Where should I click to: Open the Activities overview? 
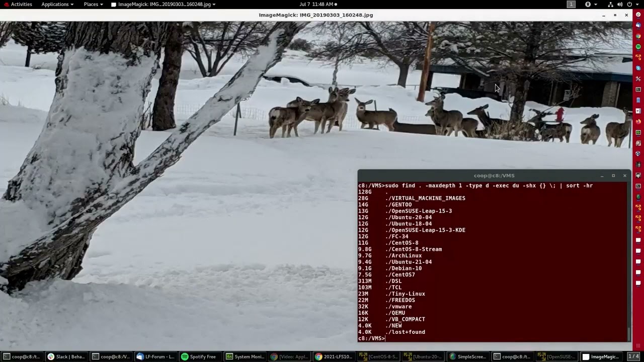click(17, 4)
